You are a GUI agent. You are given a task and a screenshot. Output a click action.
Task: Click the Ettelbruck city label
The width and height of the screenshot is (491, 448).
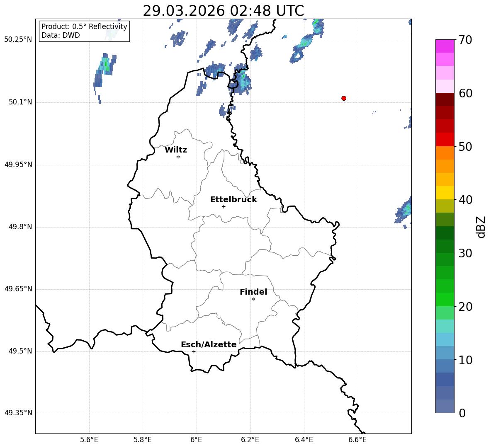point(233,200)
